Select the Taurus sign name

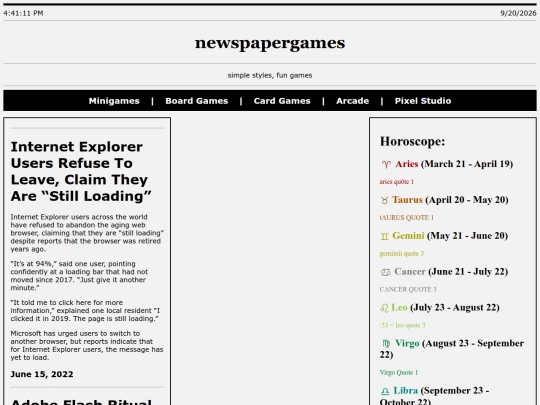407,200
